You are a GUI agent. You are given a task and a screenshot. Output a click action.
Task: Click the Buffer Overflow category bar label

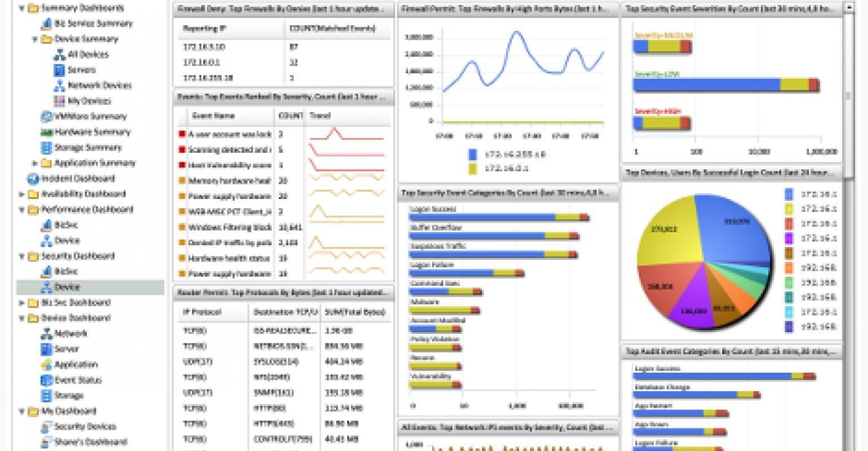[x=436, y=228]
